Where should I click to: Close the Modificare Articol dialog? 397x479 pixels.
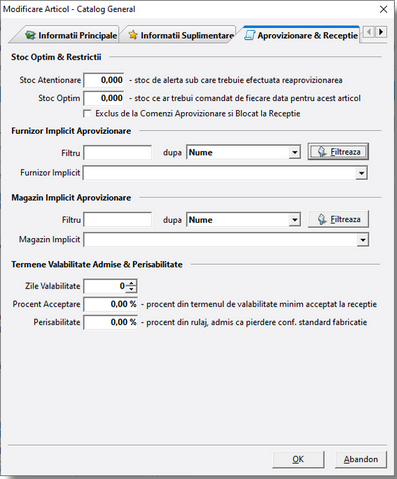[384, 9]
